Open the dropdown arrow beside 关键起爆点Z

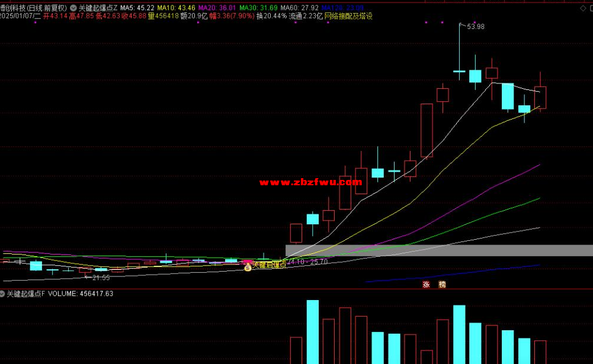tap(73, 8)
